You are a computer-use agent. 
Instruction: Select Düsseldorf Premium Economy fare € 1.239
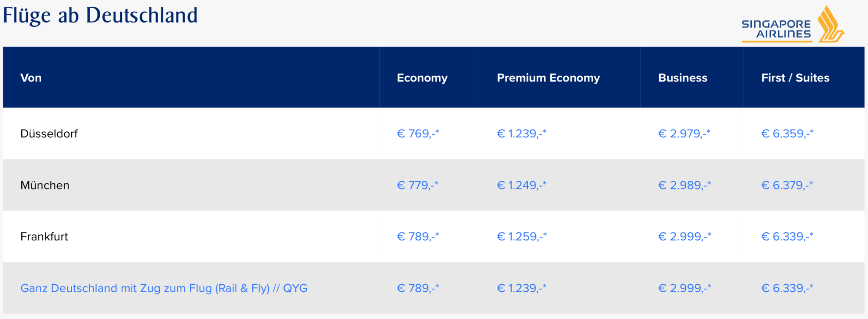click(x=521, y=133)
